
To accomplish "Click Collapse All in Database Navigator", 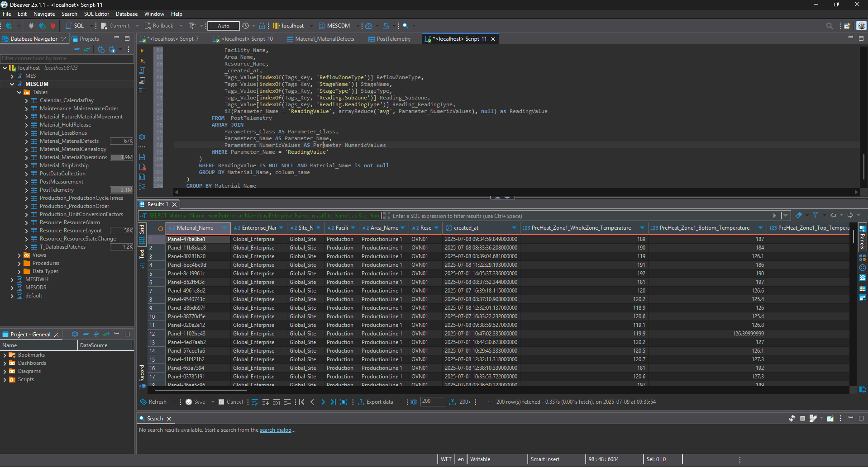I will [76, 50].
